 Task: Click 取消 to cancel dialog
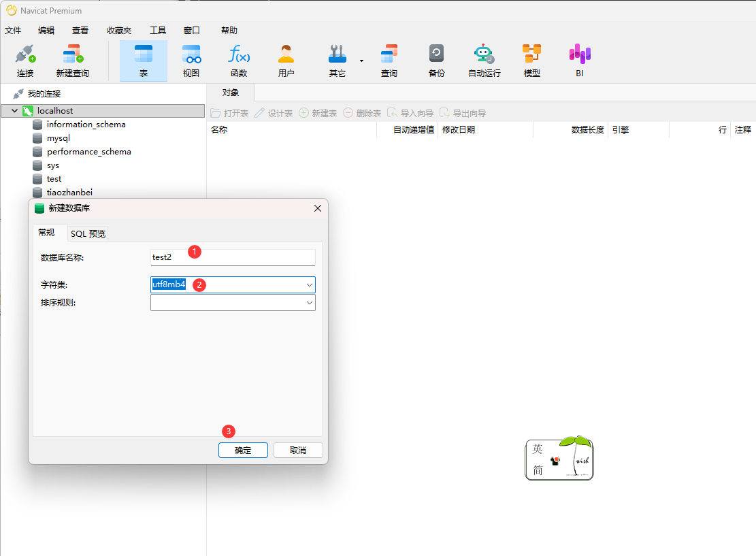[298, 451]
